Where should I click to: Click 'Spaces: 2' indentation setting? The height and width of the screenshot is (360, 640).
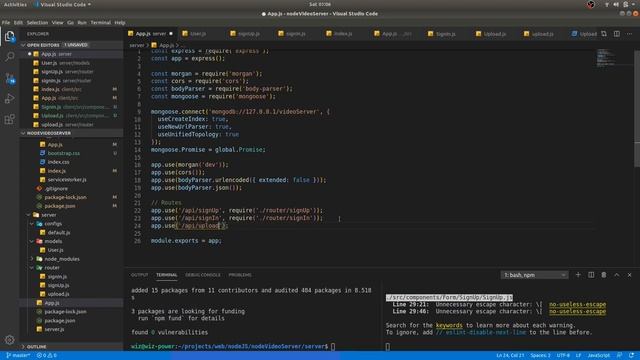click(x=540, y=356)
